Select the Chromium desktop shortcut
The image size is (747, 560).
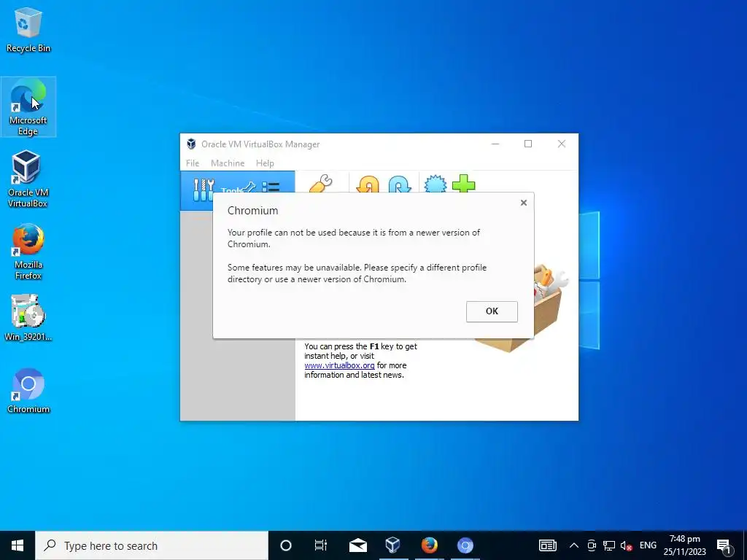point(28,391)
